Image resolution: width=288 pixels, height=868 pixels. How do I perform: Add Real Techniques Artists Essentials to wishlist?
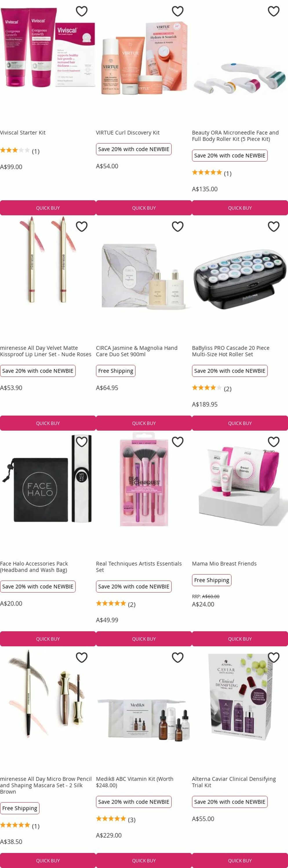[x=178, y=442]
